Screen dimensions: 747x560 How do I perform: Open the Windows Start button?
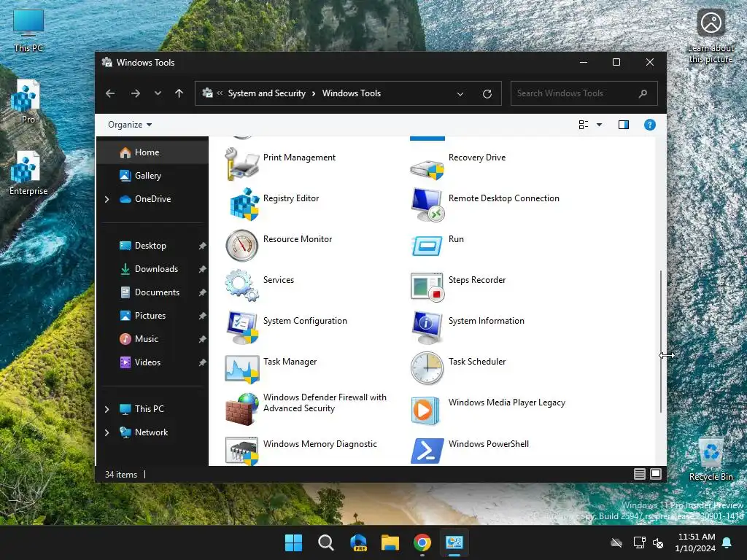point(293,542)
